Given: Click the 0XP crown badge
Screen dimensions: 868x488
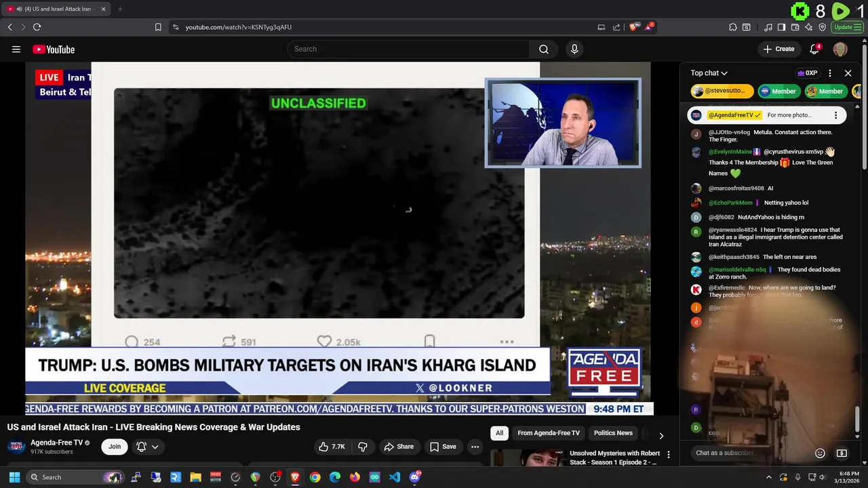Looking at the screenshot, I should coord(808,73).
